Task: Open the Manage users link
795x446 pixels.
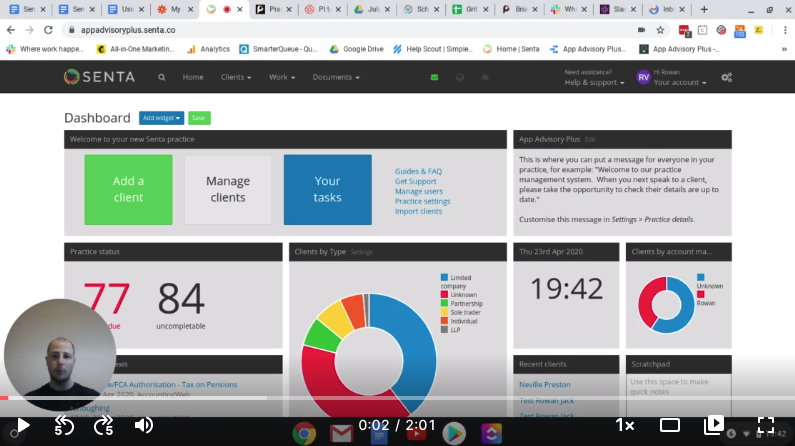Action: pos(419,191)
